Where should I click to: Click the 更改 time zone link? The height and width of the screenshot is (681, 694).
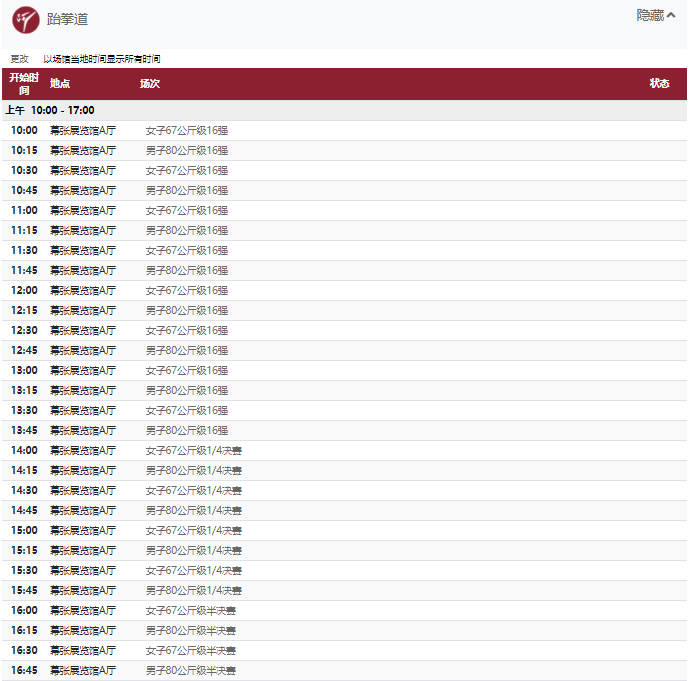[x=19, y=59]
